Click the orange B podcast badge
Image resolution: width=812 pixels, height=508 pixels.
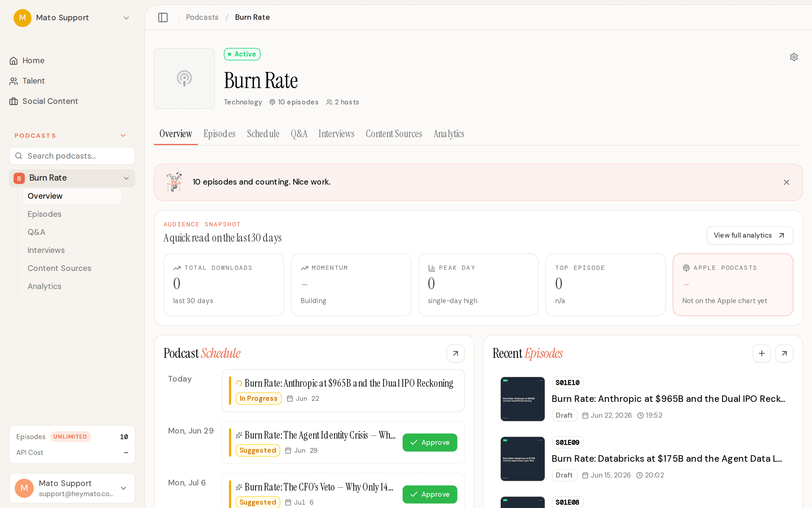point(19,178)
